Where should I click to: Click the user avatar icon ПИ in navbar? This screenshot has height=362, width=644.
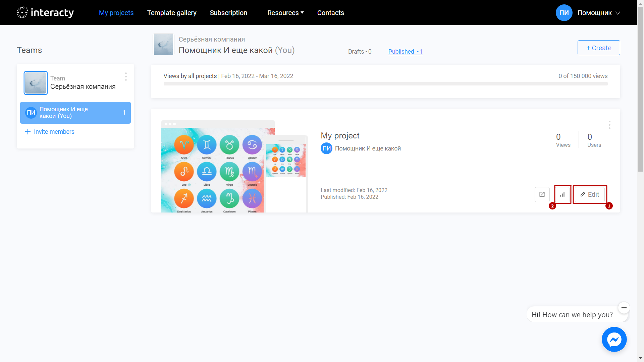[x=563, y=13]
